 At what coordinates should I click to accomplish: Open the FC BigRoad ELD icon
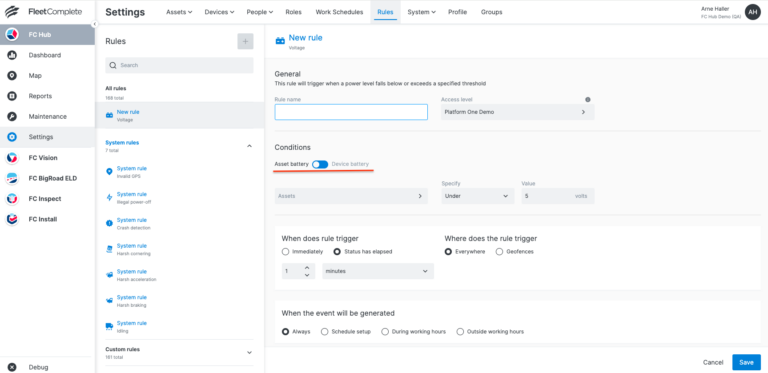pyautogui.click(x=12, y=179)
